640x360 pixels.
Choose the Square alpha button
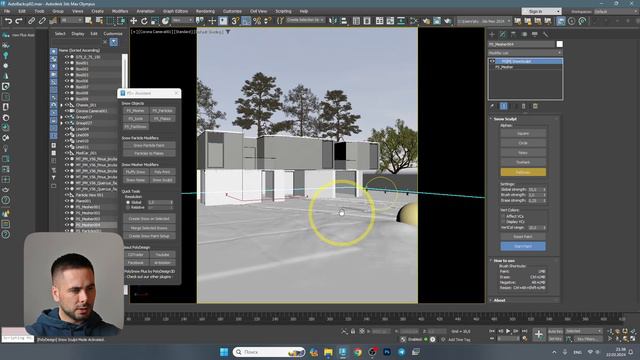pos(523,133)
